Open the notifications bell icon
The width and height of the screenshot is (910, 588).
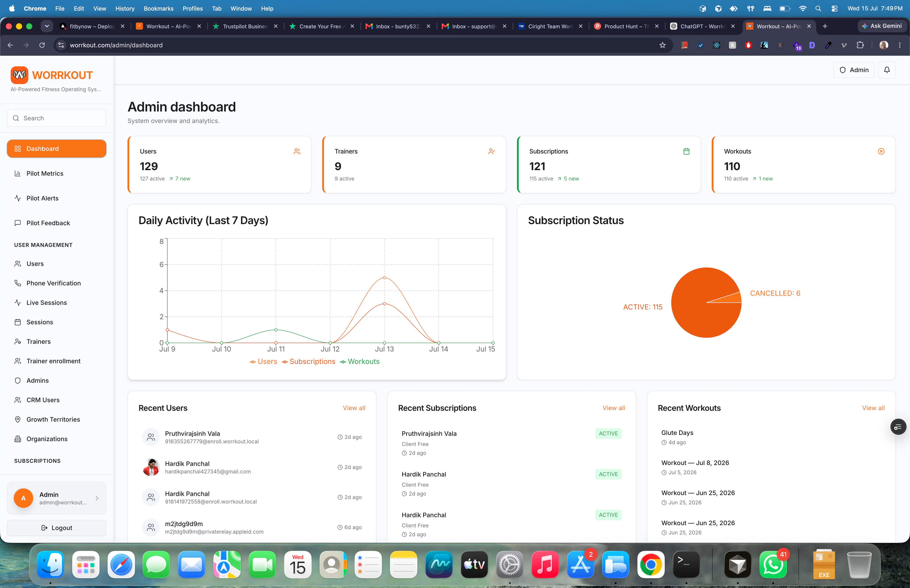pos(887,70)
